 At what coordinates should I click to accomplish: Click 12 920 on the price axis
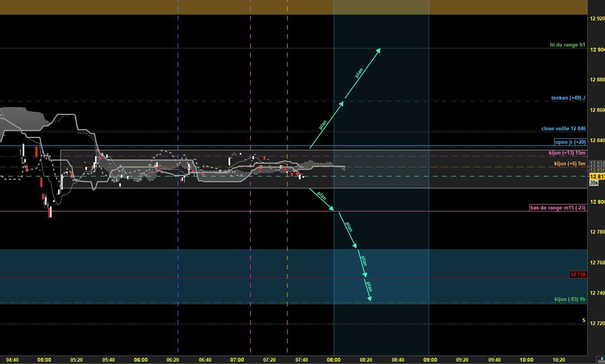click(x=597, y=18)
